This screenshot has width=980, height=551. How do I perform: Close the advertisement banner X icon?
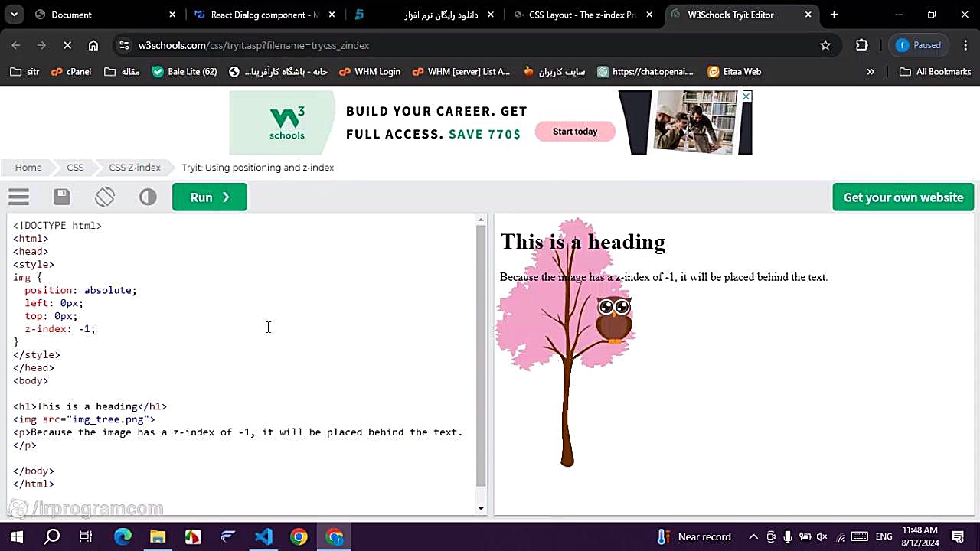(746, 96)
